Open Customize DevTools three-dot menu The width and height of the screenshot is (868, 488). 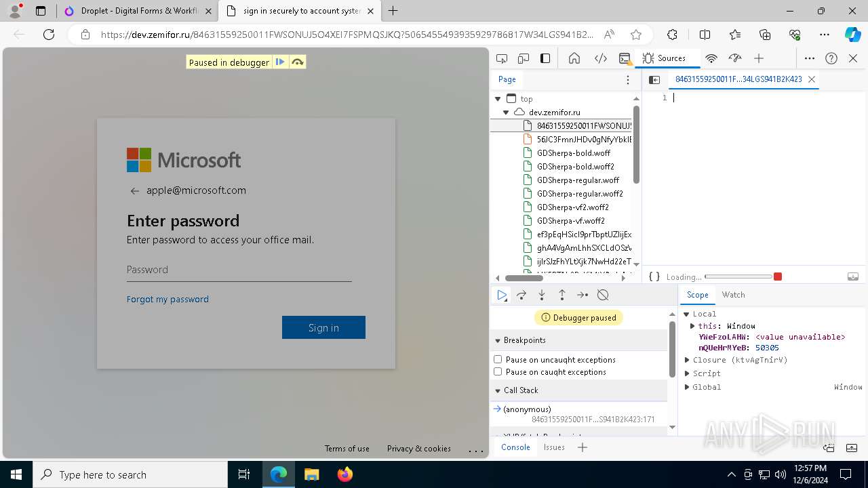click(810, 58)
